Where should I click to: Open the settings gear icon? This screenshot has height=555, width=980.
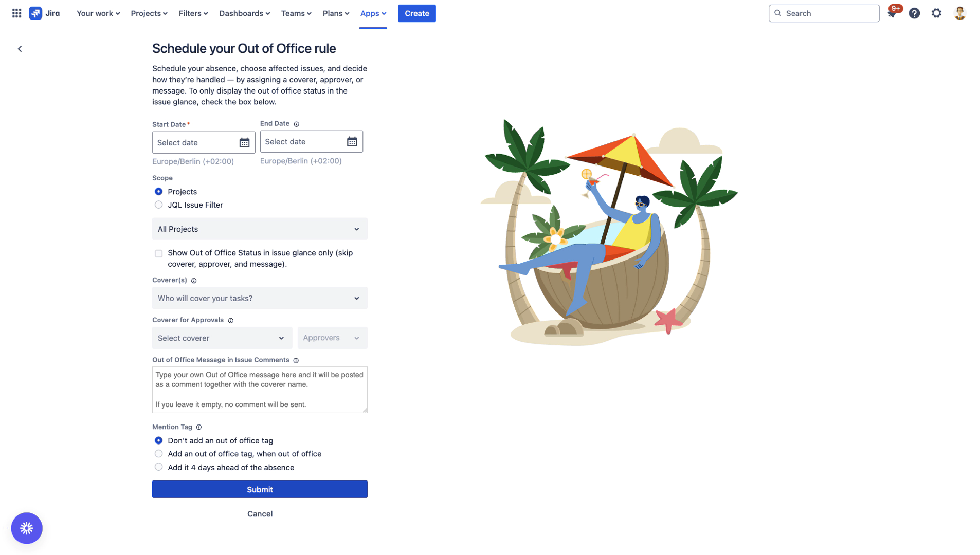coord(936,13)
